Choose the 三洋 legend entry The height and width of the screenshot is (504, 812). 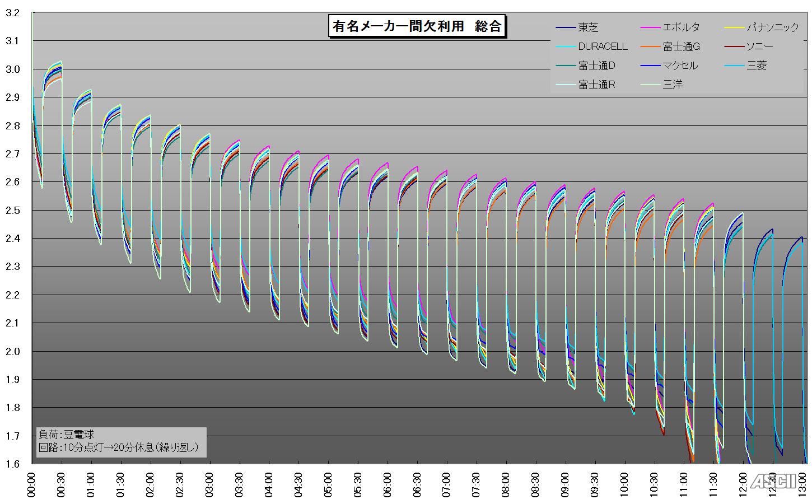[x=662, y=85]
